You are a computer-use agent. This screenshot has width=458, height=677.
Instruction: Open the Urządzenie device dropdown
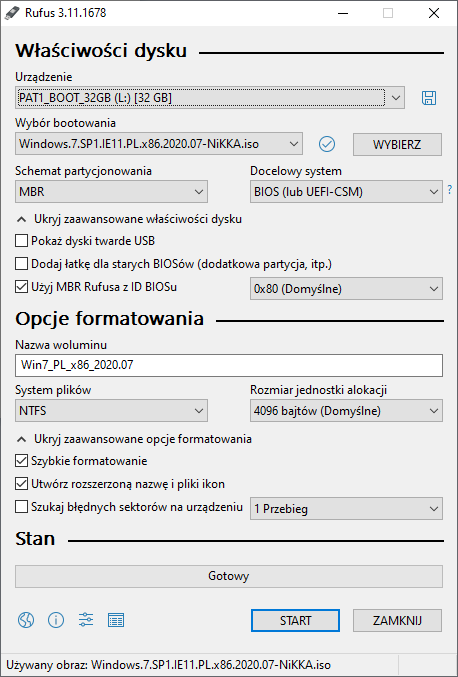[x=210, y=98]
